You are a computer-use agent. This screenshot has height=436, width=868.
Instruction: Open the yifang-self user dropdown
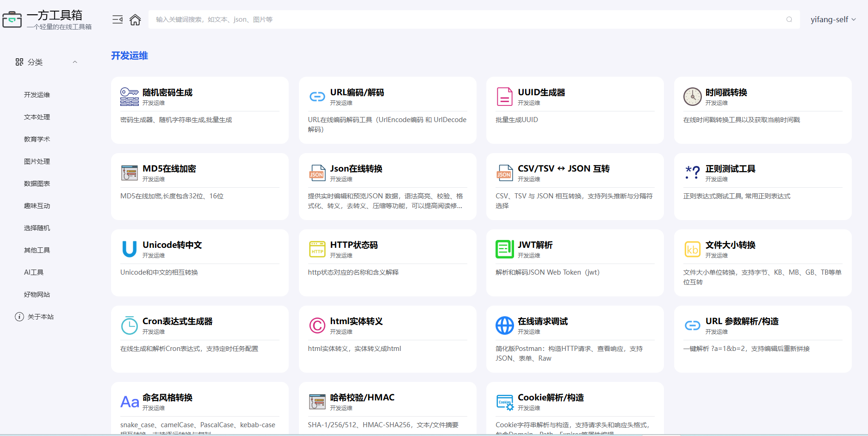833,19
